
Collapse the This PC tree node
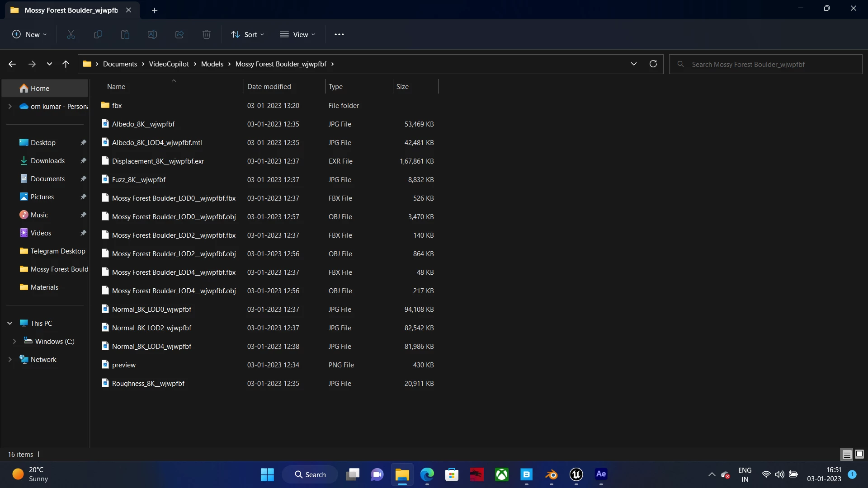[10, 323]
